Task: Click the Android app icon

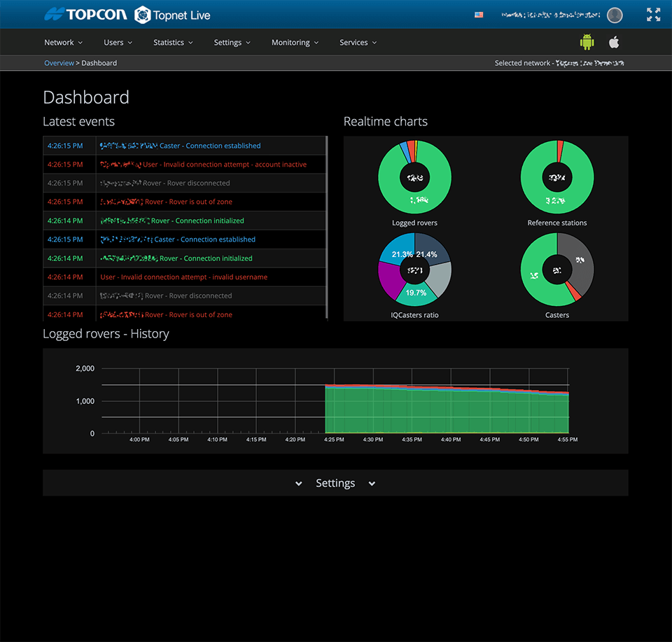Action: point(587,43)
